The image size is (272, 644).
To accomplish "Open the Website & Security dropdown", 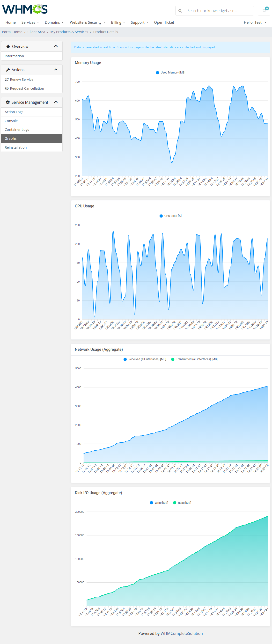I will pyautogui.click(x=87, y=22).
